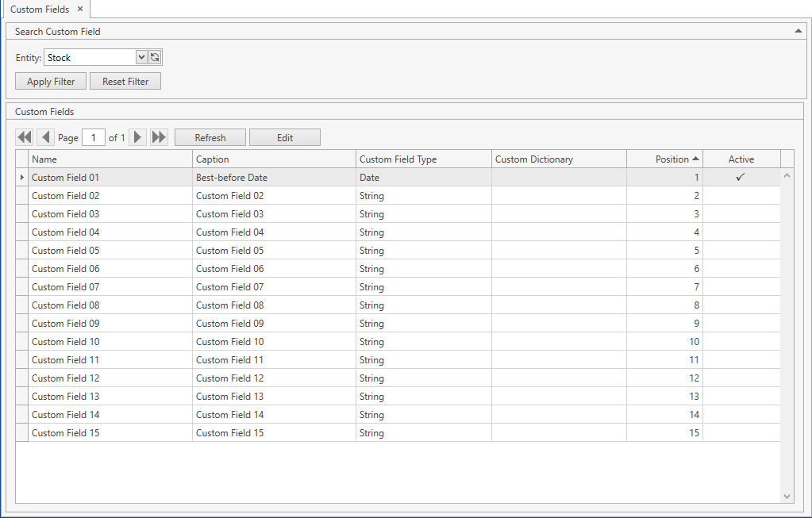Click the Apply Filter button
812x518 pixels.
click(x=50, y=80)
